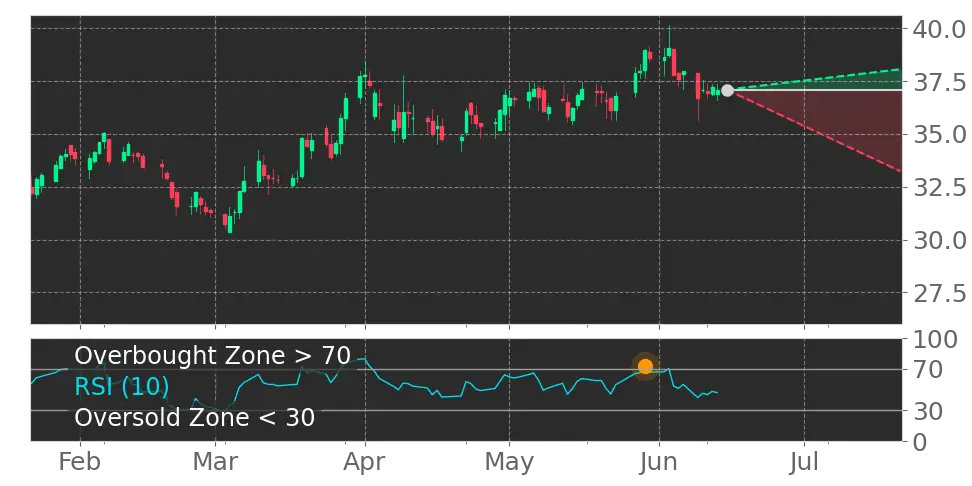
Task: Click the 40.0 price axis label
Action: coord(939,29)
